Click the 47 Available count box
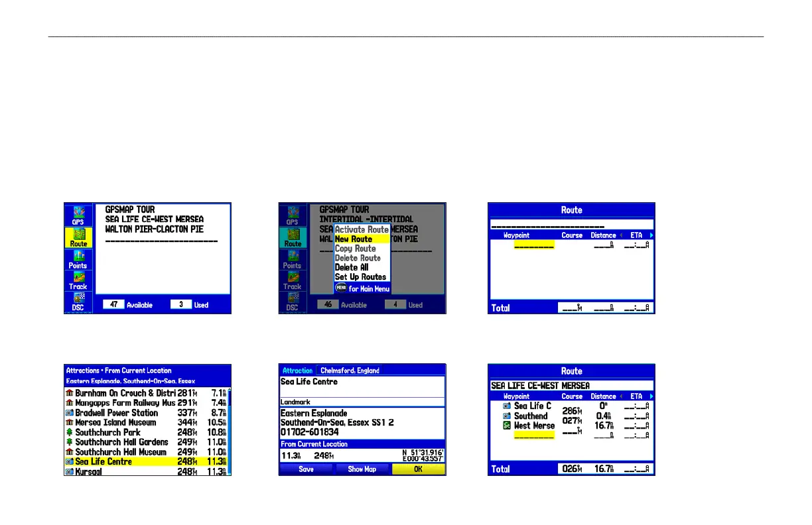 (x=113, y=305)
